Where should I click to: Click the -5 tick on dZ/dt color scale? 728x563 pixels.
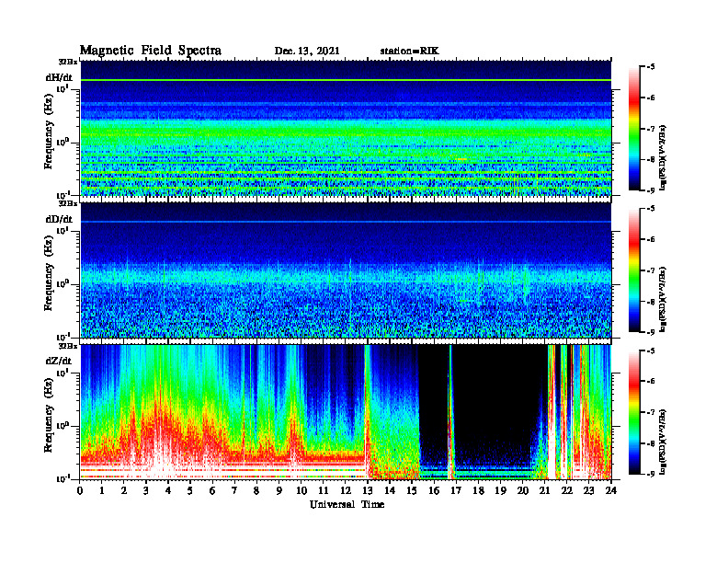[x=651, y=350]
